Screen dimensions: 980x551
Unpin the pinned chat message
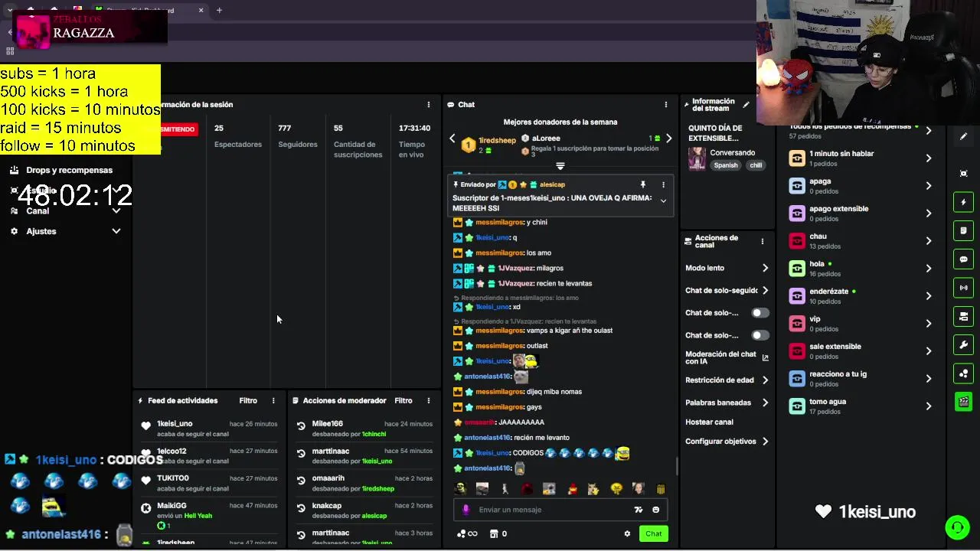coord(642,184)
